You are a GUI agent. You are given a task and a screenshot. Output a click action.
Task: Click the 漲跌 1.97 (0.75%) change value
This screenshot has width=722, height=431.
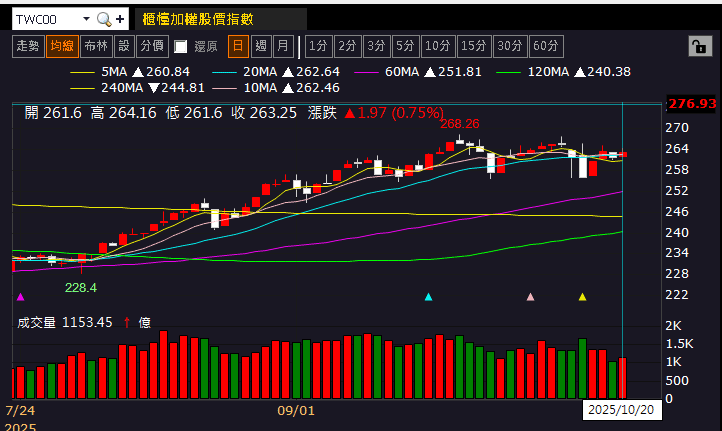376,113
